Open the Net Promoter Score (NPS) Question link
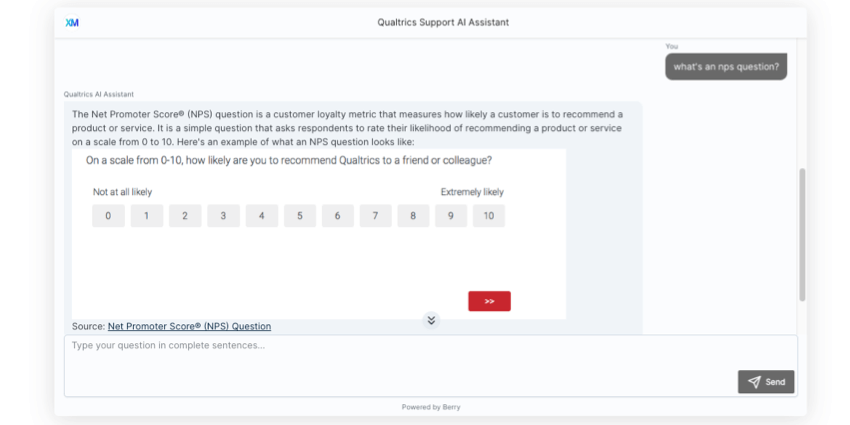 189,326
